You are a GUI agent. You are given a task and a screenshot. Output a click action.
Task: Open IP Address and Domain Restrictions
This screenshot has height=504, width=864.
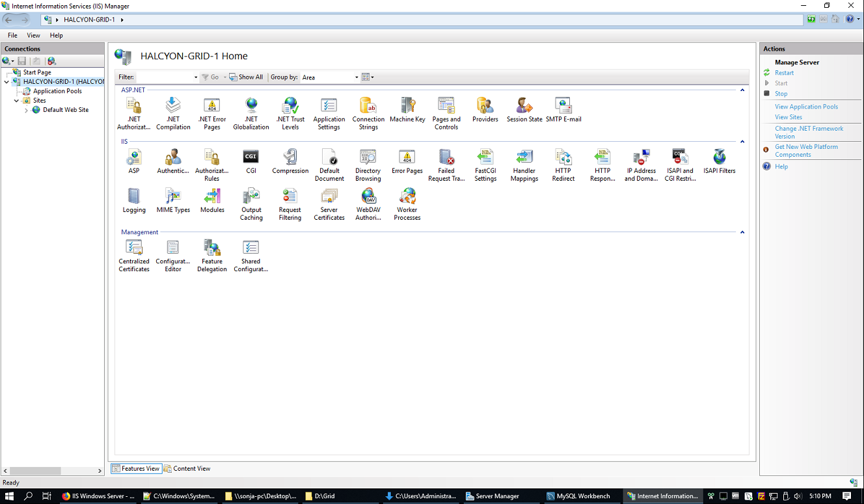[x=641, y=165]
